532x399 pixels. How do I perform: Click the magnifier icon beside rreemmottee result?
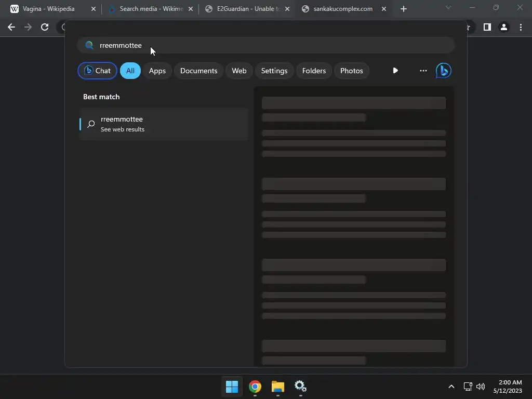[91, 124]
